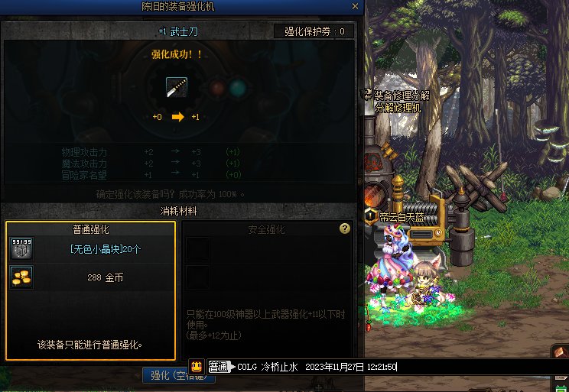
Task: Click the hexagon badge icon next to 帝云白天蓝
Action: [370, 217]
